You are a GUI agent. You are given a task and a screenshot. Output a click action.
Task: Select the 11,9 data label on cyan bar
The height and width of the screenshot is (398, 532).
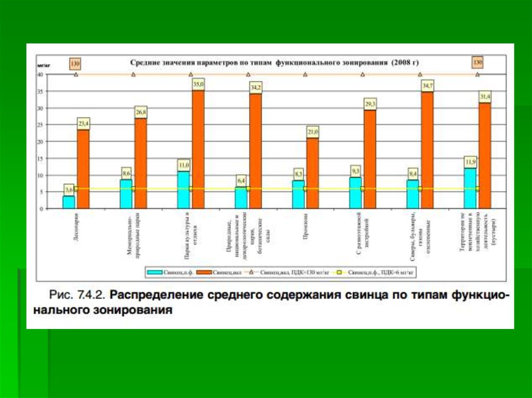(470, 161)
